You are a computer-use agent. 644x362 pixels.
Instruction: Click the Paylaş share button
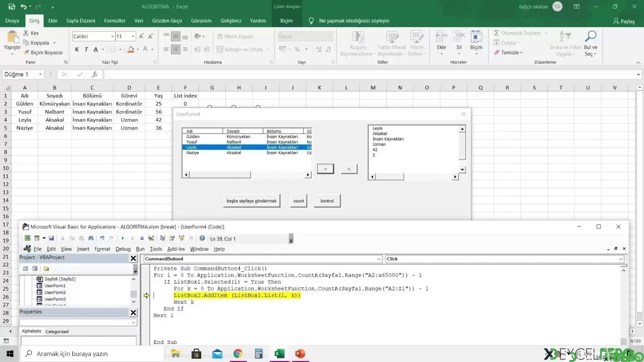(x=624, y=21)
